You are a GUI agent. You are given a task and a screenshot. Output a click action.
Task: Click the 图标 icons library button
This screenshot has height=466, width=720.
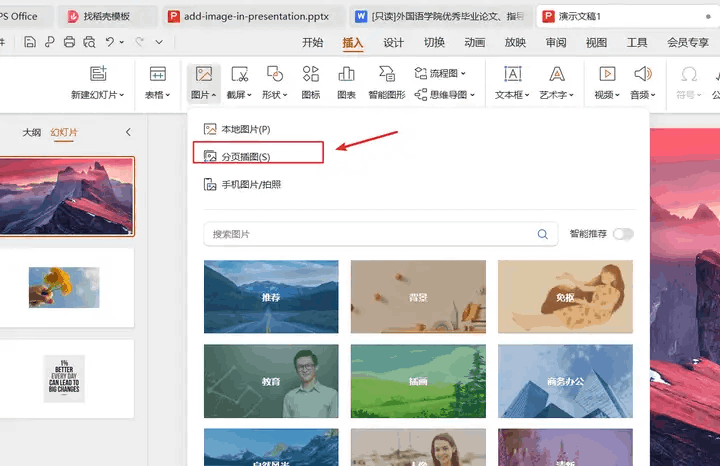(311, 75)
